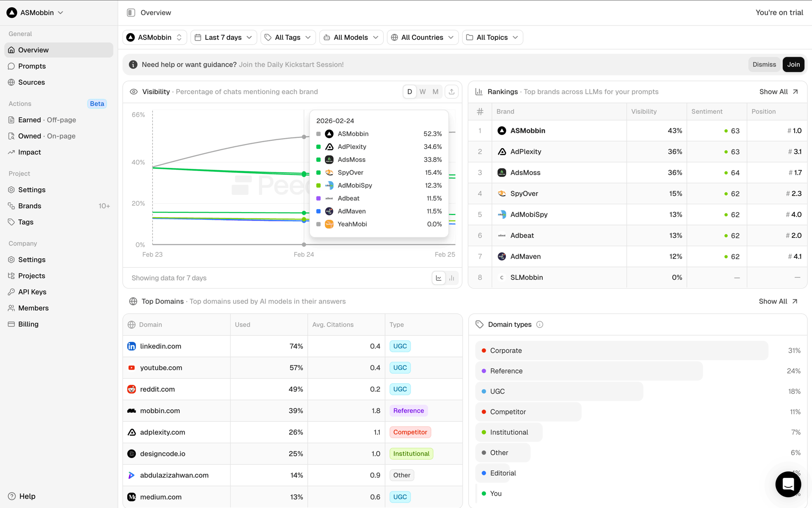Open the ASMobbin workspace switcher dropdown
The image size is (812, 508).
pos(35,13)
